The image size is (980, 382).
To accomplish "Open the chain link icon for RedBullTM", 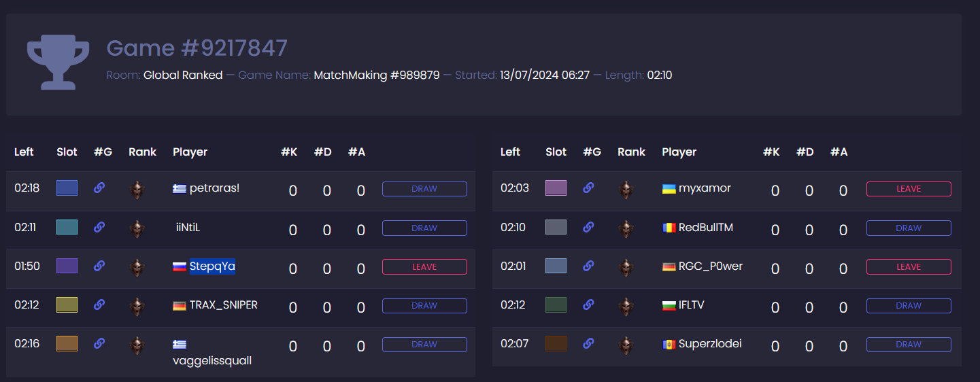I will 588,227.
